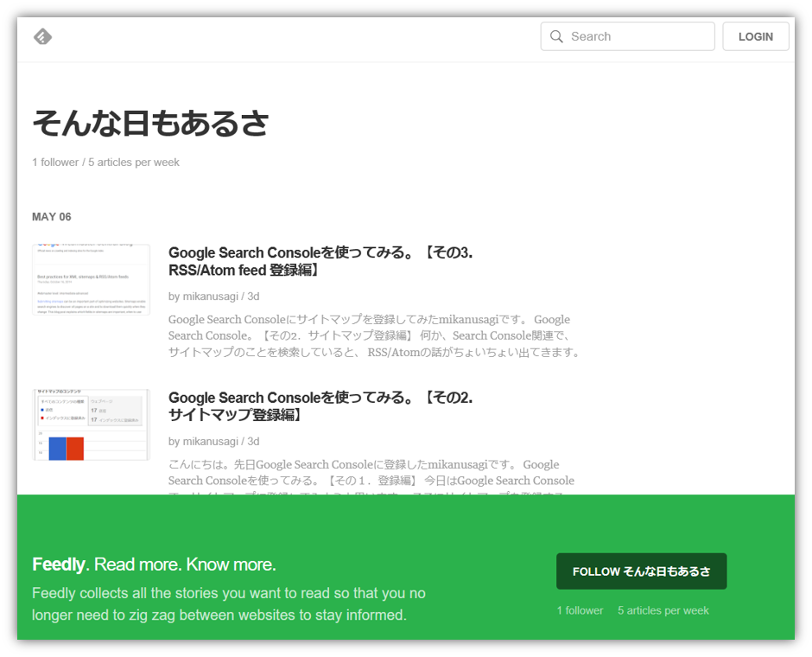The image size is (812, 657).
Task: Open thumbnail of RSS/Atom feed 登録編 article
Action: [x=92, y=280]
